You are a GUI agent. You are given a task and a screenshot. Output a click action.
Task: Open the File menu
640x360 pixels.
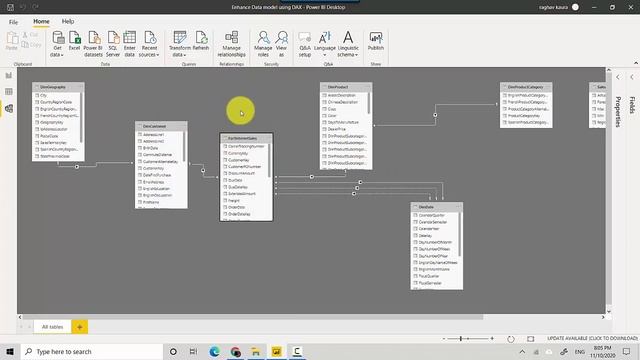pos(13,22)
